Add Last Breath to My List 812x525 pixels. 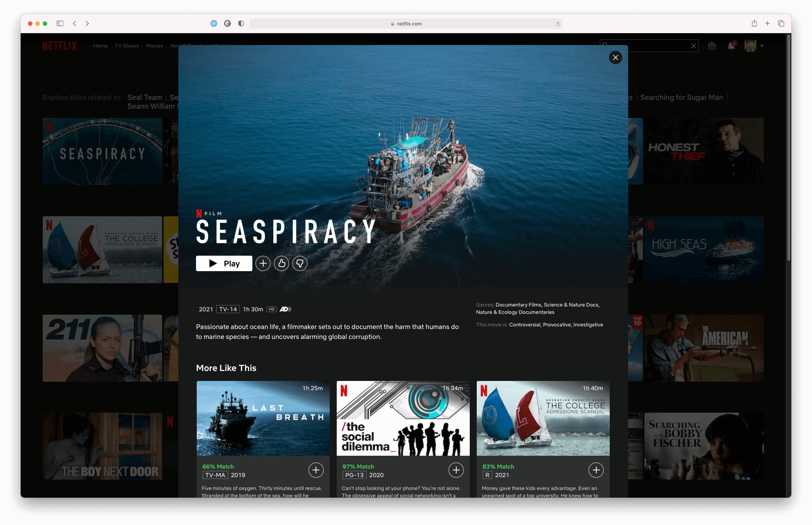click(316, 470)
